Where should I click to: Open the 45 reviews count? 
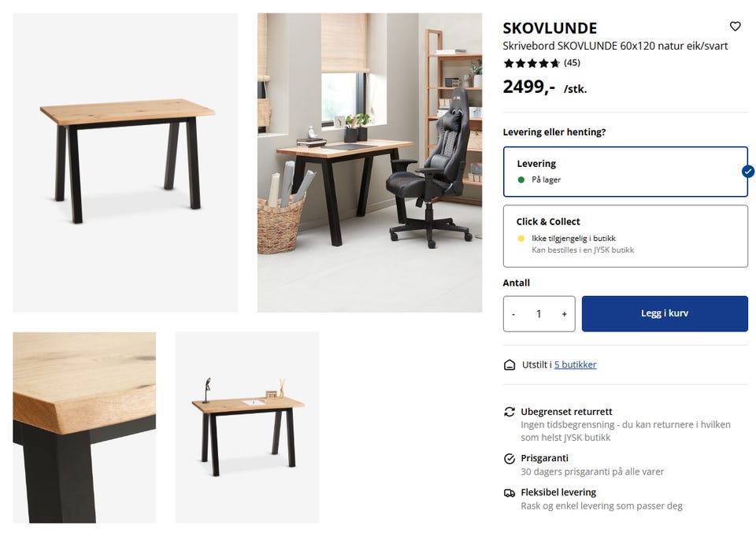click(x=572, y=63)
